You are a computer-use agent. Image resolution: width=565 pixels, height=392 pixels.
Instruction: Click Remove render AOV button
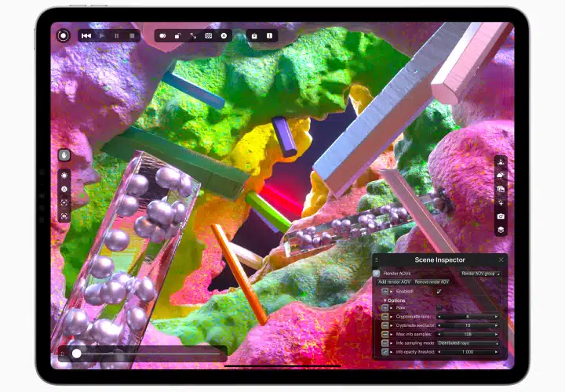432,282
